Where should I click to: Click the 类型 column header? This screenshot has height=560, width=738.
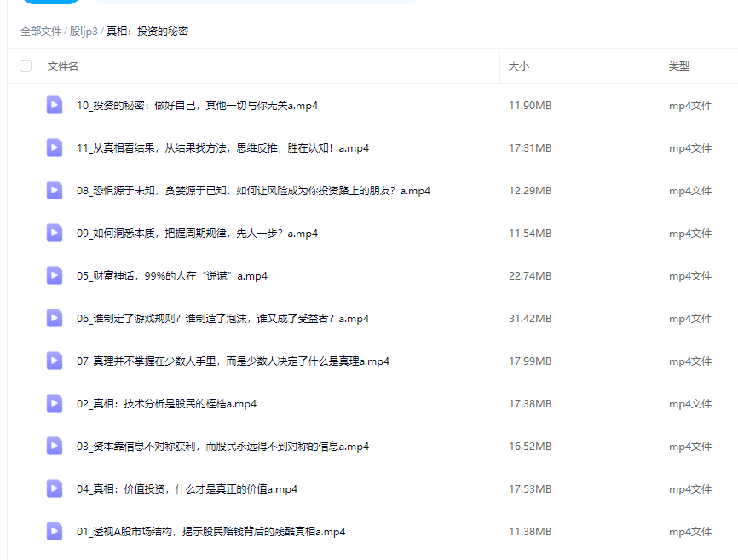[678, 65]
